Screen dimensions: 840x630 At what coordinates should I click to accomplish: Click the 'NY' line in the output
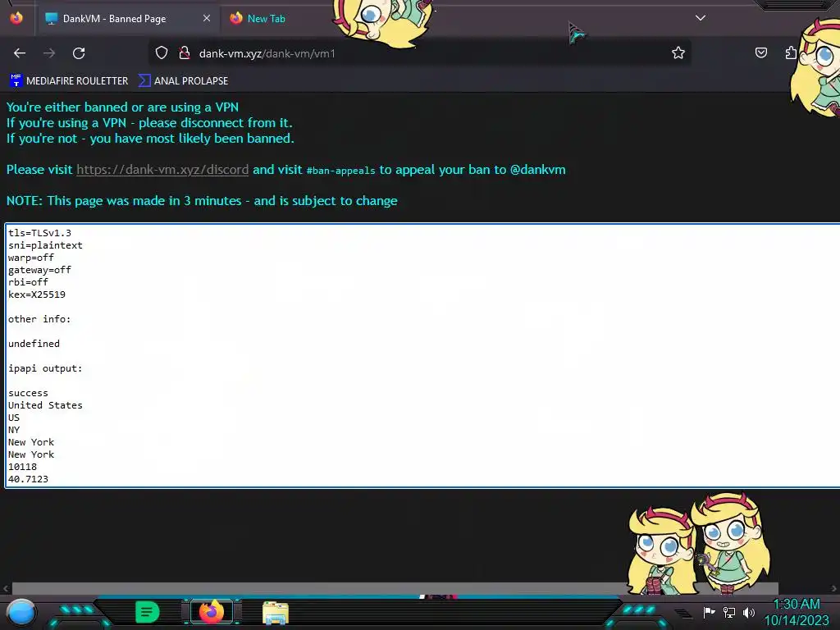coord(14,430)
